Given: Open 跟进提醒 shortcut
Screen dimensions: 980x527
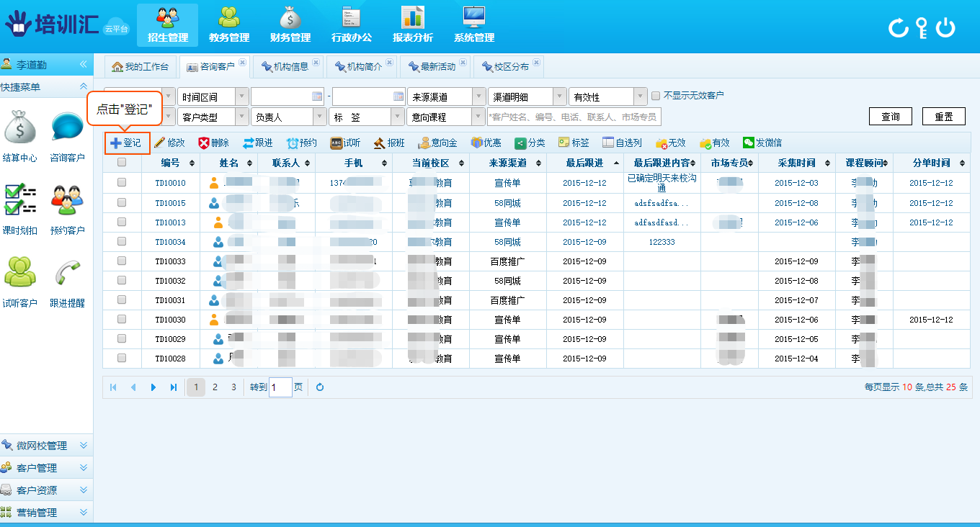Looking at the screenshot, I should (x=67, y=281).
